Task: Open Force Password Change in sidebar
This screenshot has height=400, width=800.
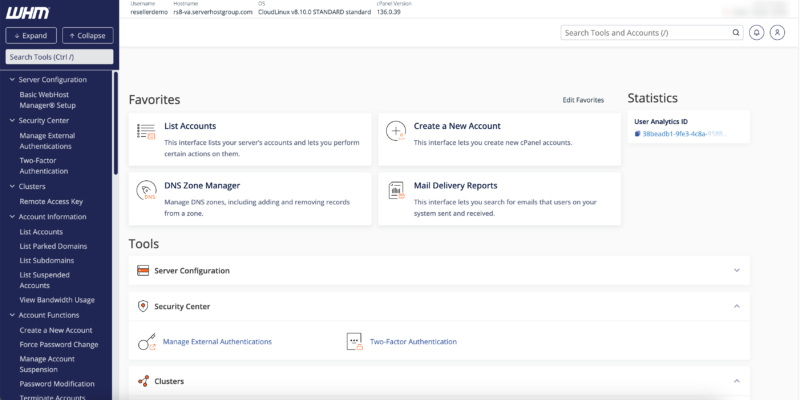Action: (59, 344)
